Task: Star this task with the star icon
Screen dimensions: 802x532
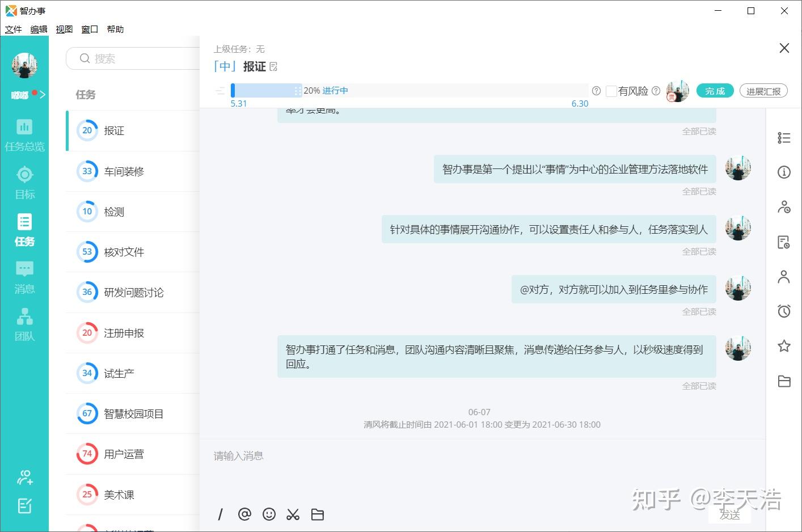Action: coord(784,346)
